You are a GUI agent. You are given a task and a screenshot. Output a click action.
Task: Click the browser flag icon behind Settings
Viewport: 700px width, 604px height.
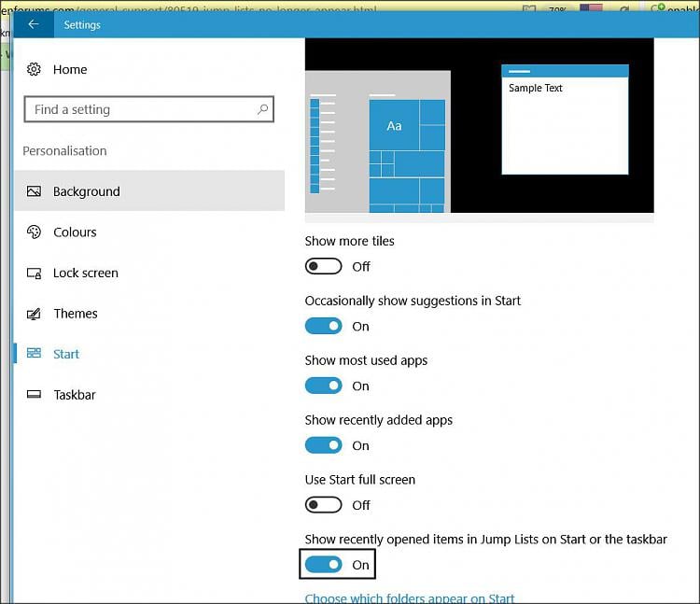591,7
